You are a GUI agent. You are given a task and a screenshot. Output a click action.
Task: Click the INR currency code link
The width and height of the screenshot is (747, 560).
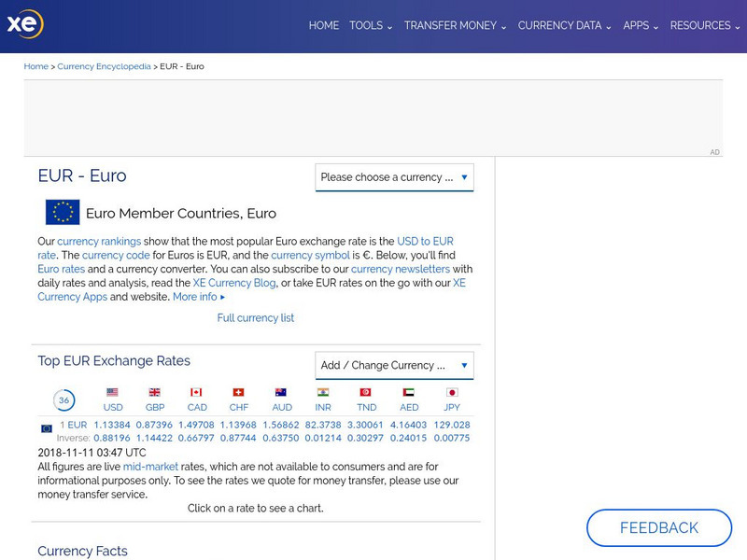tap(323, 408)
